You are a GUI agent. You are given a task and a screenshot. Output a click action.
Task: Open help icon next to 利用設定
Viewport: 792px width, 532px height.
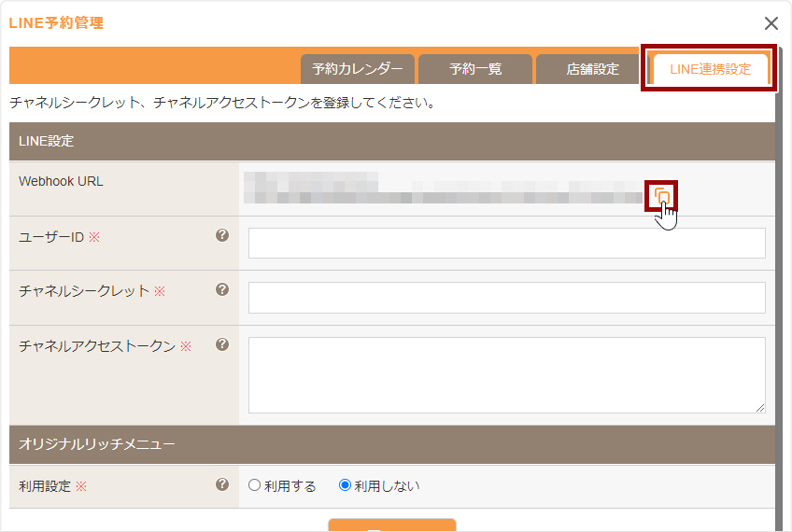coord(222,484)
